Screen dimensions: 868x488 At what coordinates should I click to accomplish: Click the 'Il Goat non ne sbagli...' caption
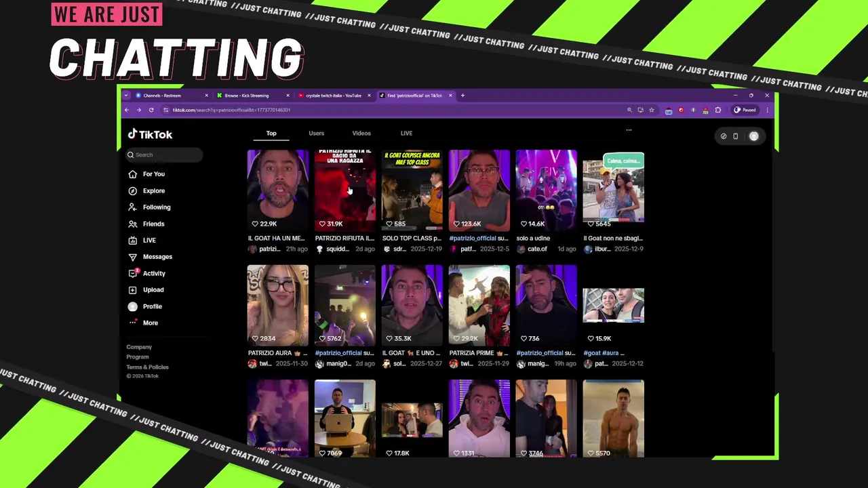point(613,239)
